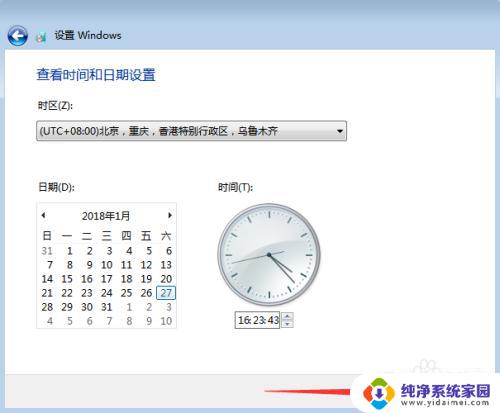
Task: Show previous month in calendar
Action: pyautogui.click(x=43, y=215)
